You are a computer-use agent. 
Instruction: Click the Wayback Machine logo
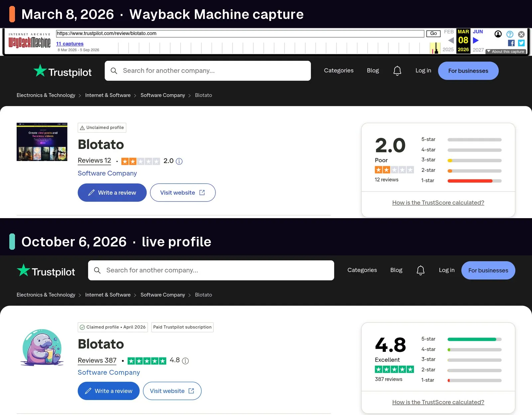tap(30, 41)
